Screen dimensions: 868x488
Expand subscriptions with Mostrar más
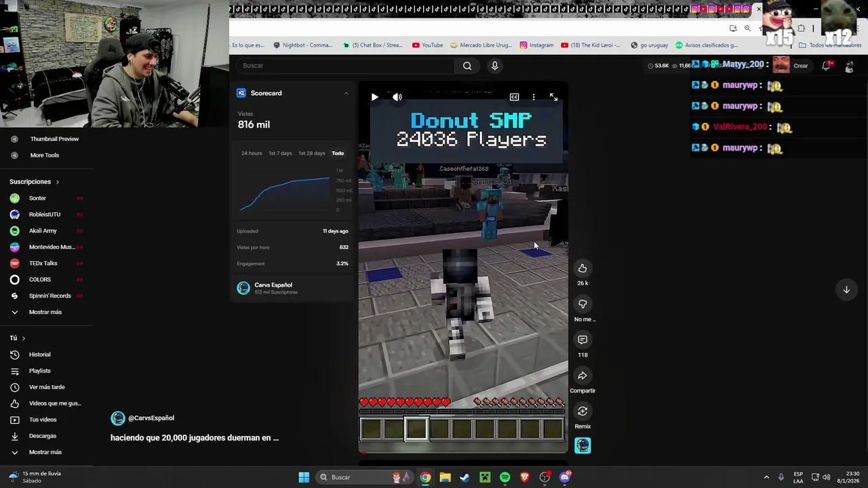45,312
